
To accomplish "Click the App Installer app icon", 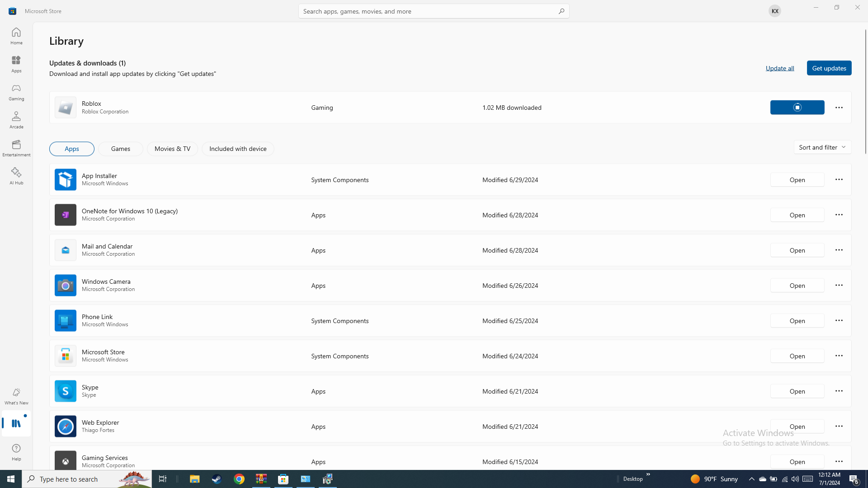I will (x=66, y=179).
